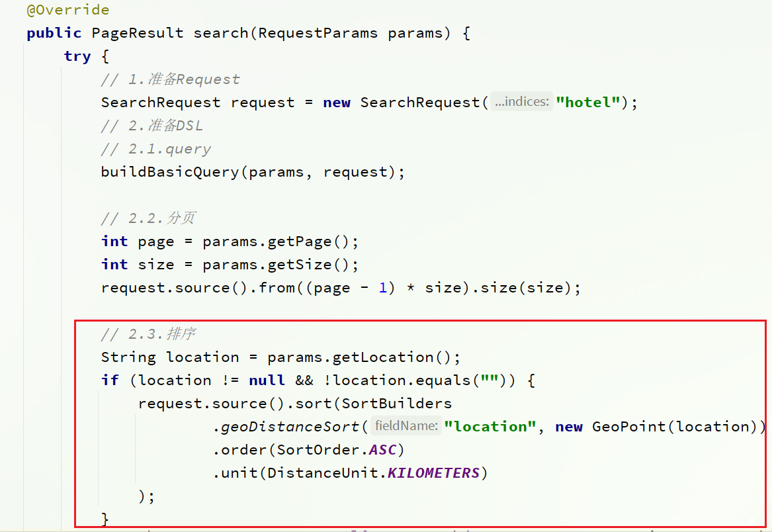Click the comment '// 2.2.分页'

148,218
